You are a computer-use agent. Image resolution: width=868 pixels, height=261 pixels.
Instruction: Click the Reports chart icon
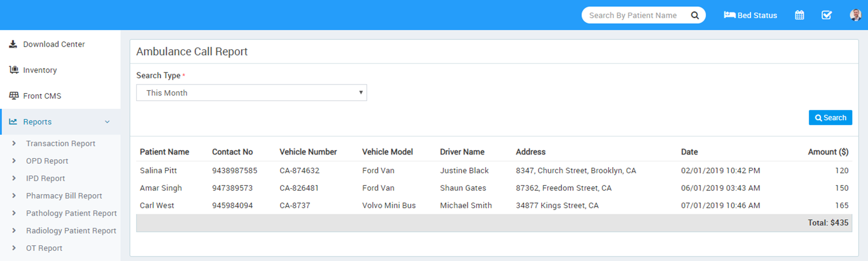(13, 122)
